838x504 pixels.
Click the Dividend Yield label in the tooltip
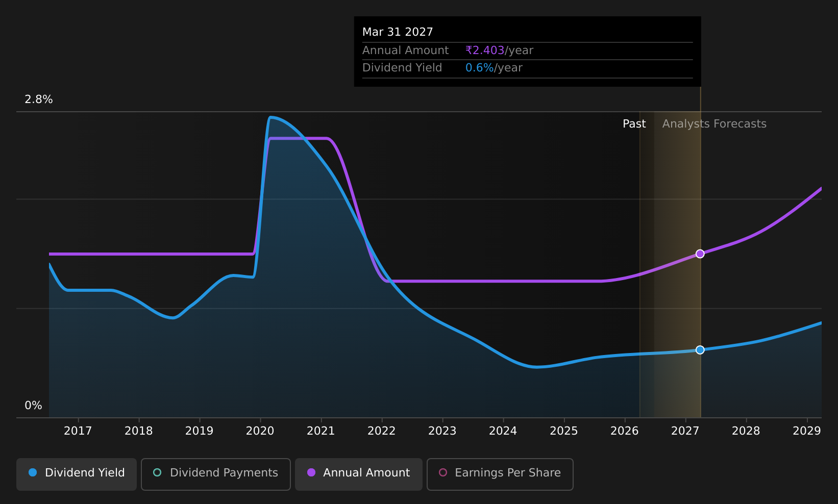(402, 68)
